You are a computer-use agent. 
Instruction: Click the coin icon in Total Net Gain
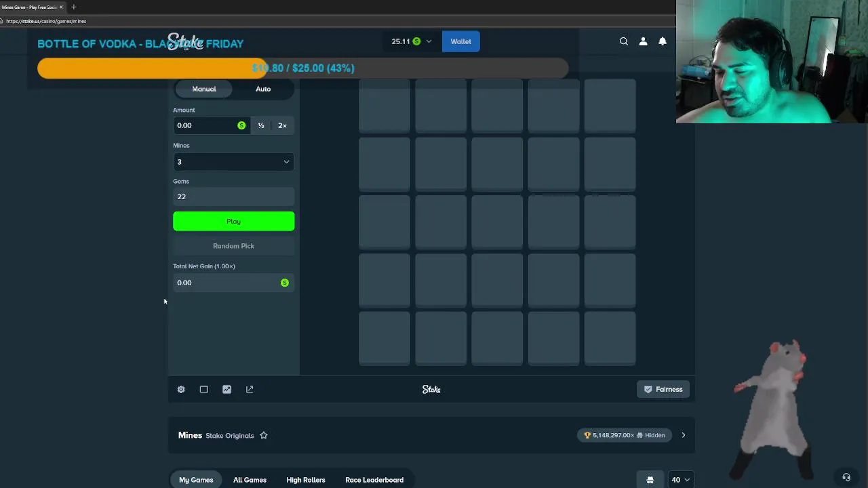pos(285,283)
